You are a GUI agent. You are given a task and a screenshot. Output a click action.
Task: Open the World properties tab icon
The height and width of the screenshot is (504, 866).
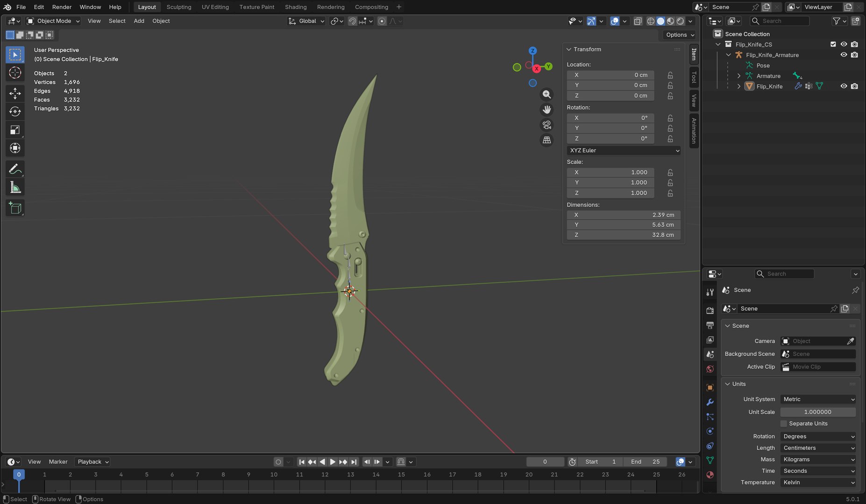(710, 369)
